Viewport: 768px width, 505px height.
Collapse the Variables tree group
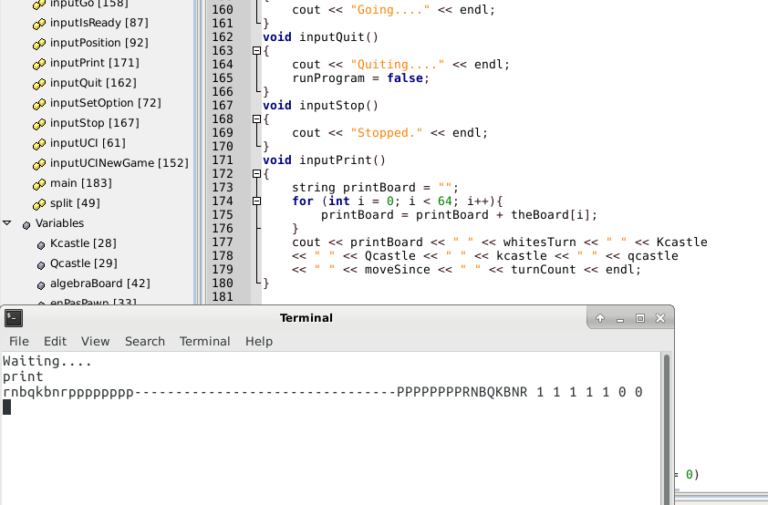[x=8, y=223]
